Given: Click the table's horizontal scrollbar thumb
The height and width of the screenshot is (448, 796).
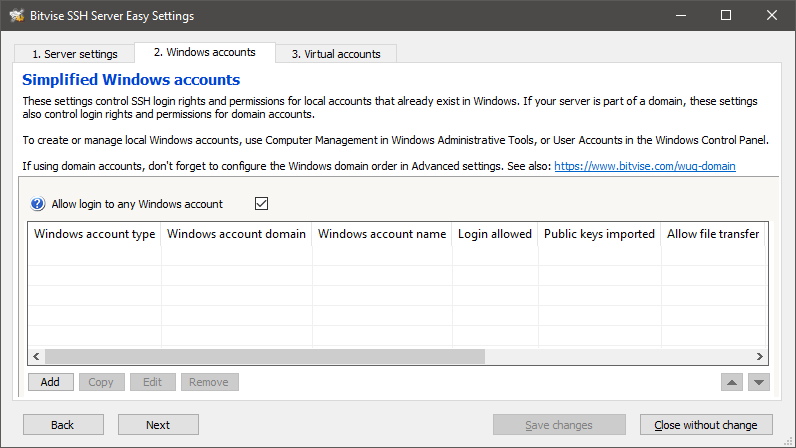Looking at the screenshot, I should pyautogui.click(x=264, y=356).
